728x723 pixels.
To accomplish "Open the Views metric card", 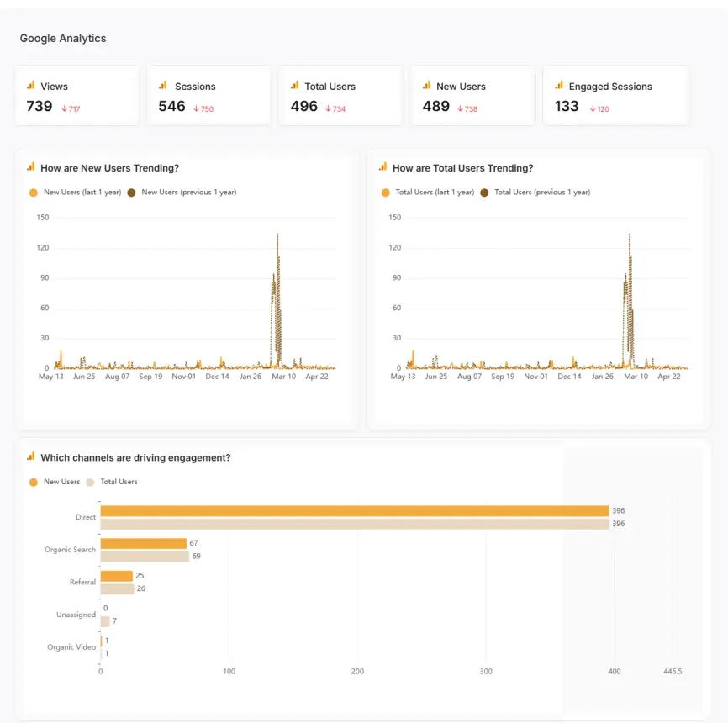I will [76, 96].
